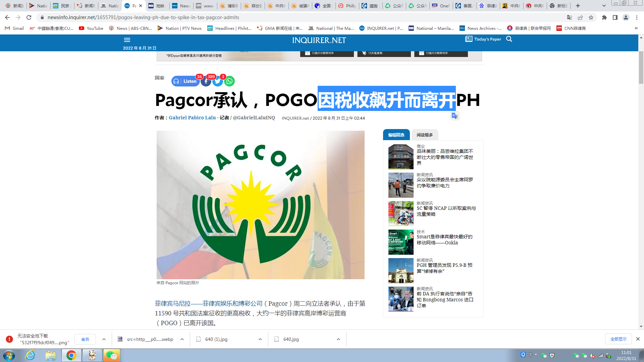Expand options for 640 (1).jpg download
Image resolution: width=644 pixels, height=362 pixels.
coord(260,339)
